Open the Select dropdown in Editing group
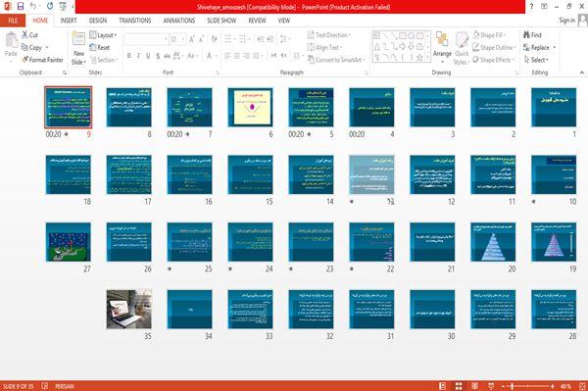The image size is (588, 391). point(536,60)
